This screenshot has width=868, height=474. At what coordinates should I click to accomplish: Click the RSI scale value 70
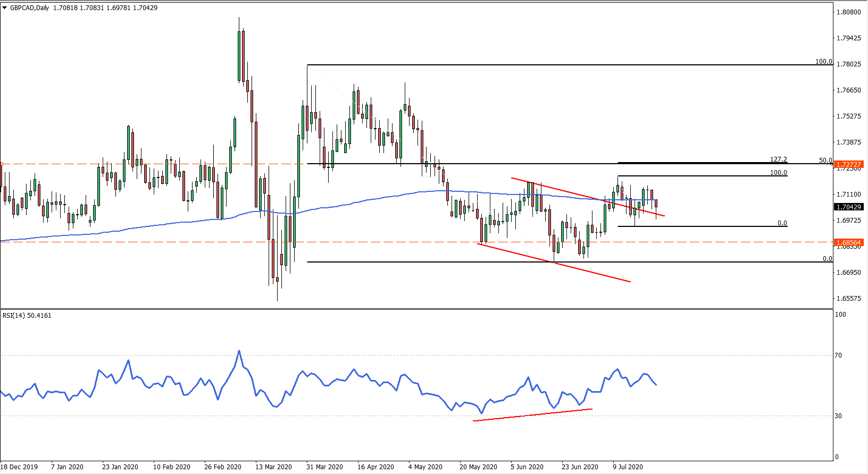838,355
